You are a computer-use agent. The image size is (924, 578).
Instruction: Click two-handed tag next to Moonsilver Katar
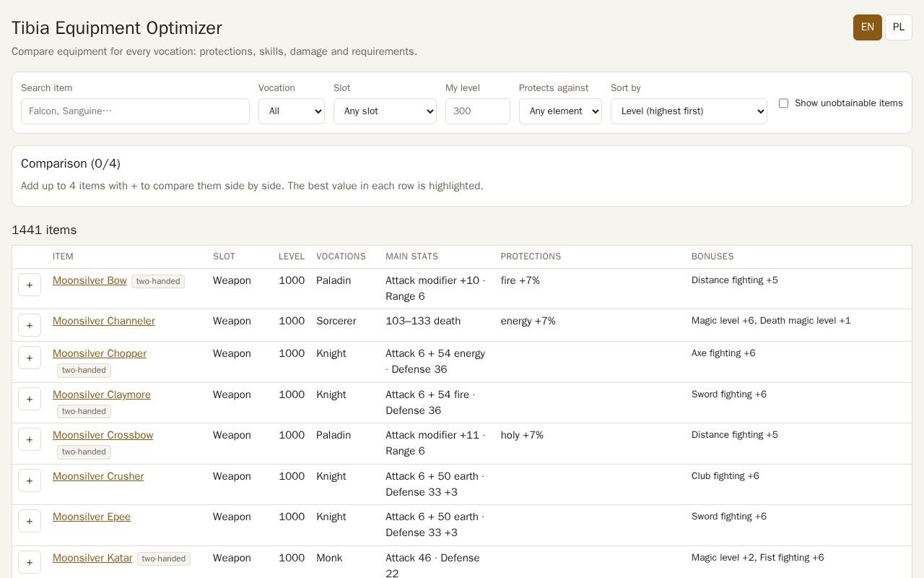click(164, 558)
